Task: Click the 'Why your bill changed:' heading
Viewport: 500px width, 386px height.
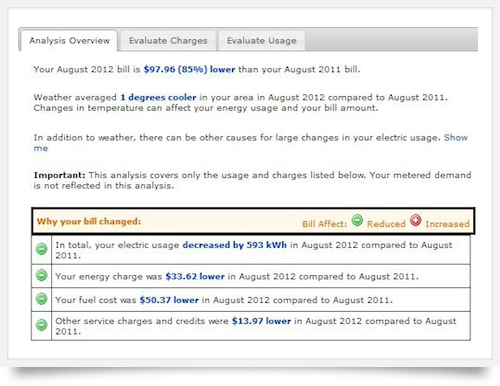Action: pyautogui.click(x=89, y=221)
